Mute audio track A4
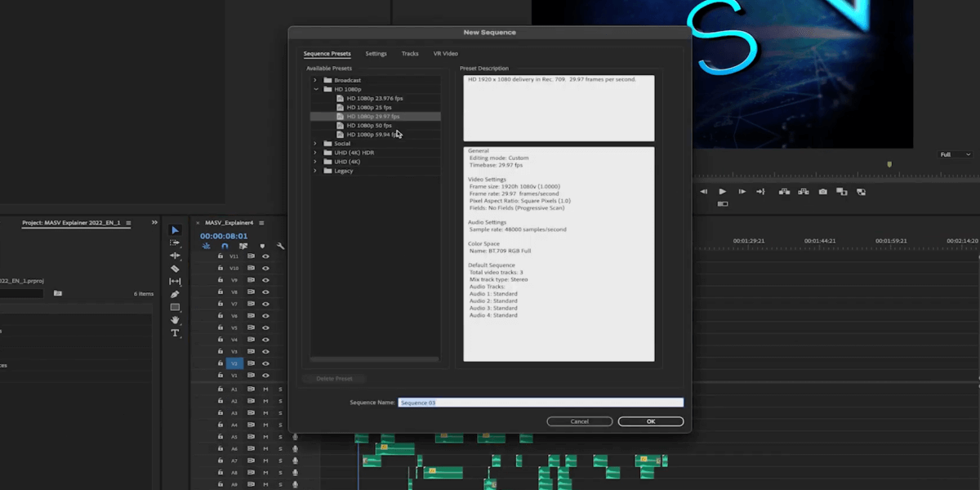980x490 pixels. point(265,425)
